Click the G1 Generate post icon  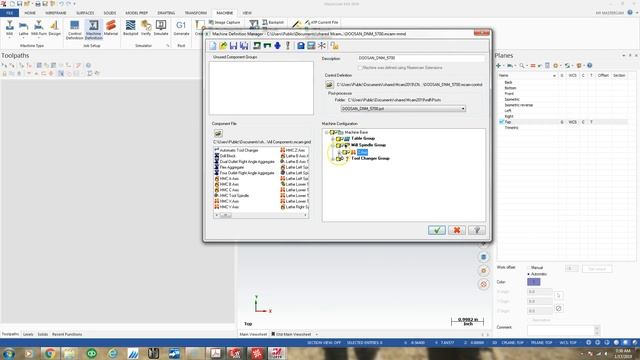coord(181,28)
